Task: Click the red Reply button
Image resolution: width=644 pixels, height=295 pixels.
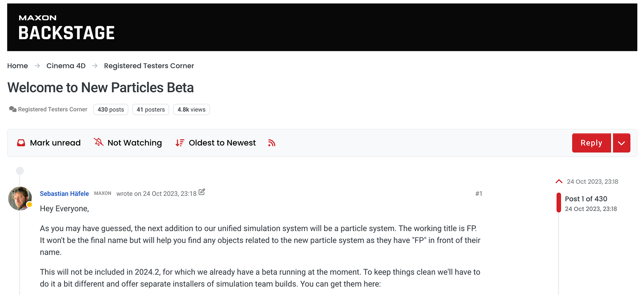Action: [x=591, y=143]
